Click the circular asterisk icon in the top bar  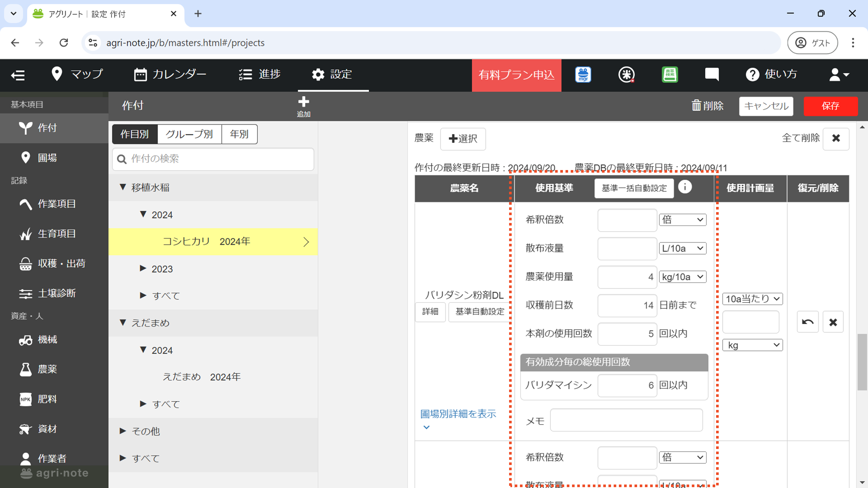tap(626, 75)
